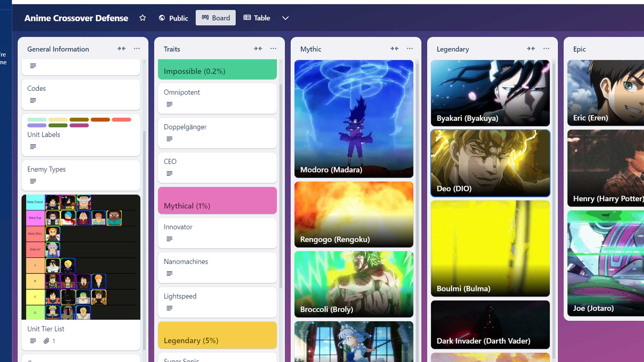Click the purple label on Unit Labels
644x362 pixels.
tap(37, 125)
